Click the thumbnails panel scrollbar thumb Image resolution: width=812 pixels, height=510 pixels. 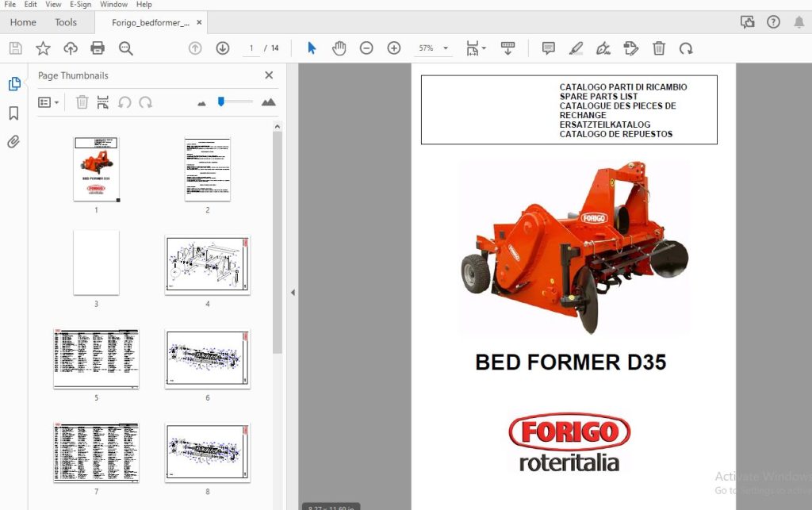point(278,243)
